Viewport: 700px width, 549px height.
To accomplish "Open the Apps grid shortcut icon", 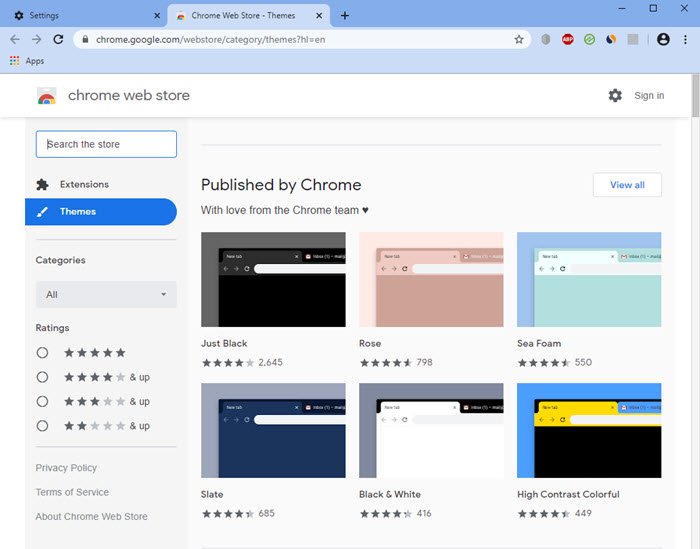I will coord(15,61).
